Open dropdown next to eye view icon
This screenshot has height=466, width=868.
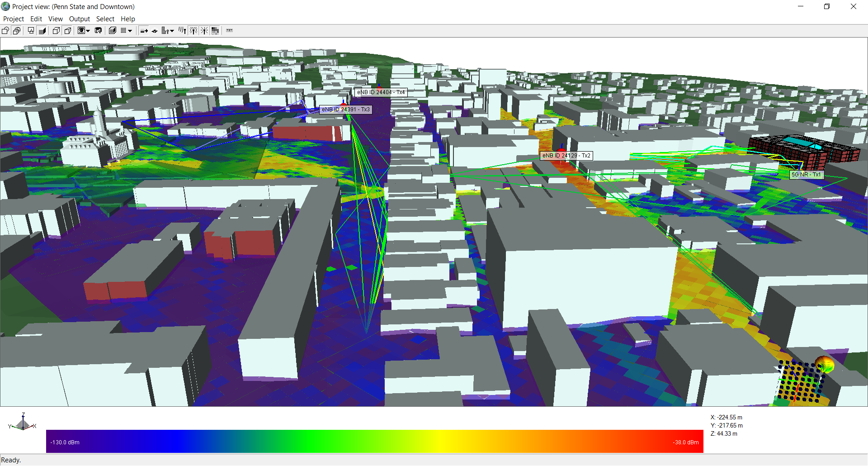click(x=88, y=31)
